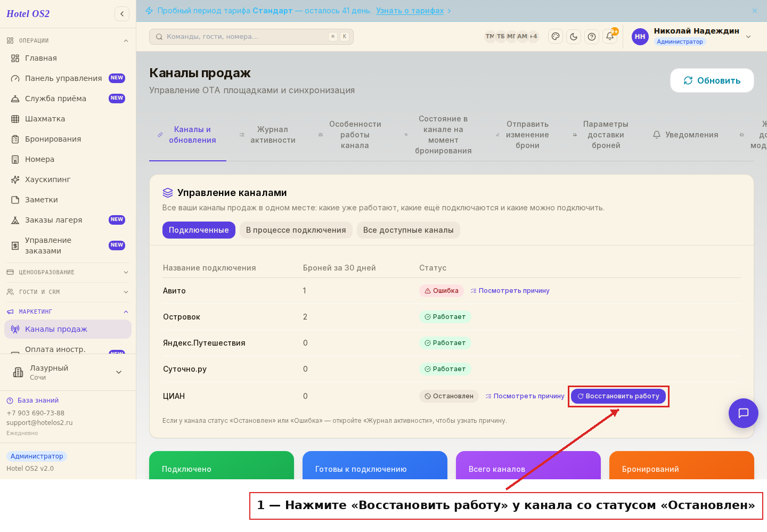The height and width of the screenshot is (532, 767).
Task: Click the Всего каналов purple card
Action: pos(528,465)
